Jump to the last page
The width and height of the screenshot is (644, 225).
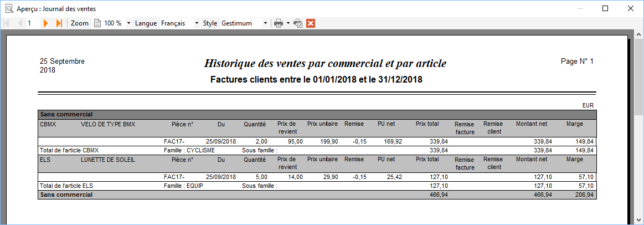[59, 23]
